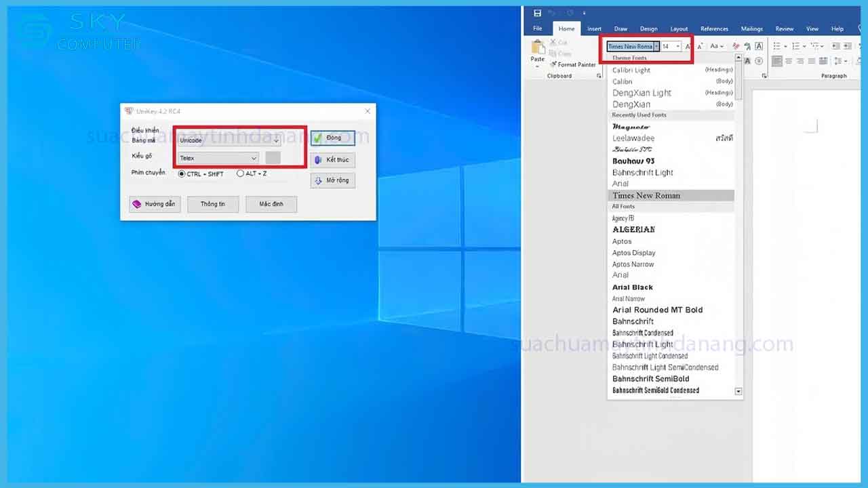Viewport: 868px width, 488px height.
Task: Shrink font size with the decrease font icon
Action: [700, 46]
